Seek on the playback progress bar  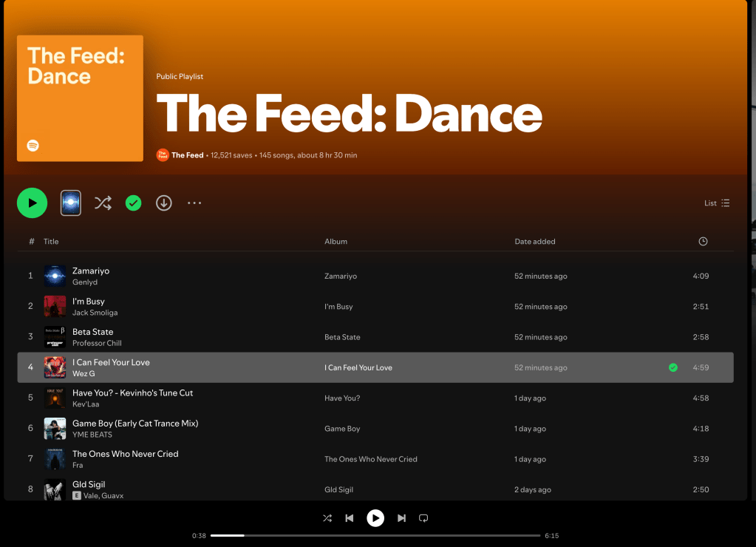pyautogui.click(x=375, y=535)
